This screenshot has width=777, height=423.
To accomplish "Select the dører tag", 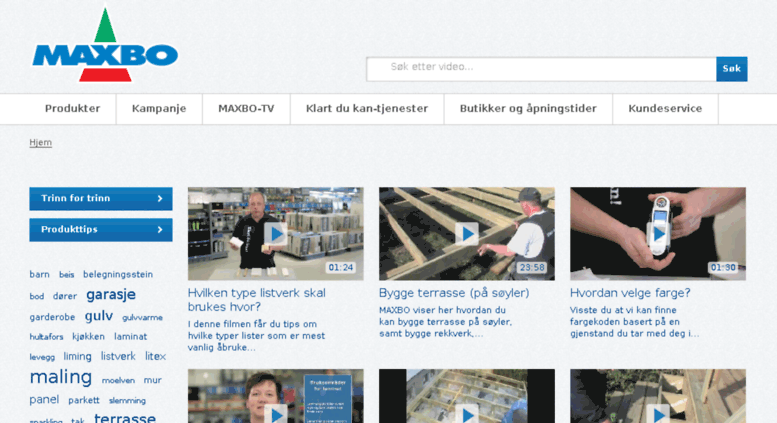I will pyautogui.click(x=65, y=296).
